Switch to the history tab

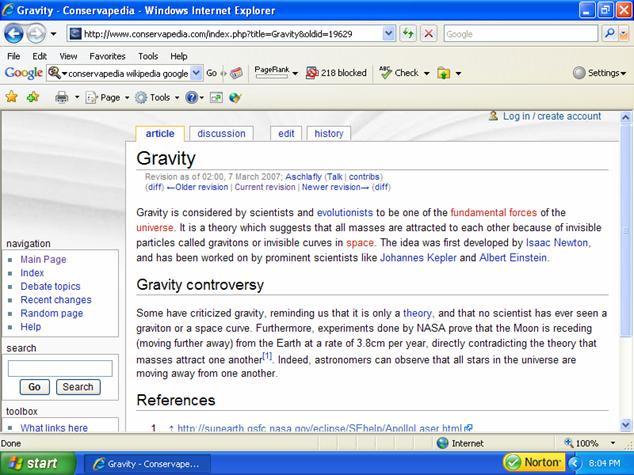pyautogui.click(x=329, y=133)
